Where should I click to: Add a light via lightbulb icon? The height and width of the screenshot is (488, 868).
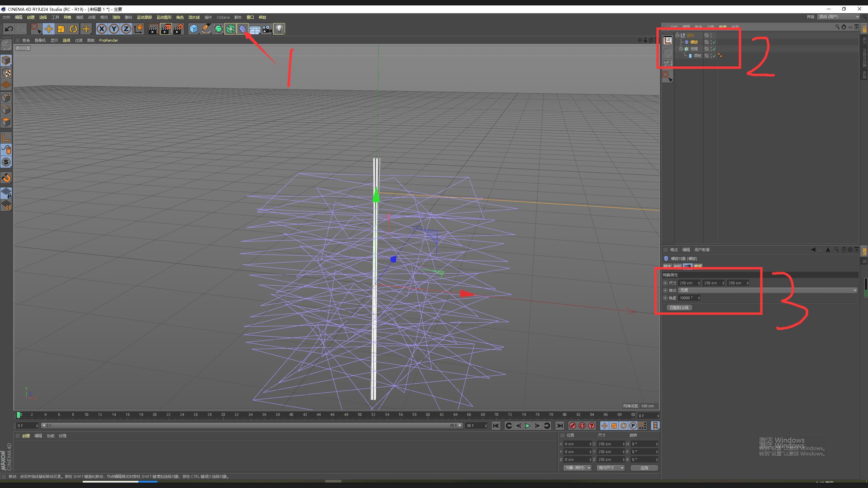pos(279,29)
